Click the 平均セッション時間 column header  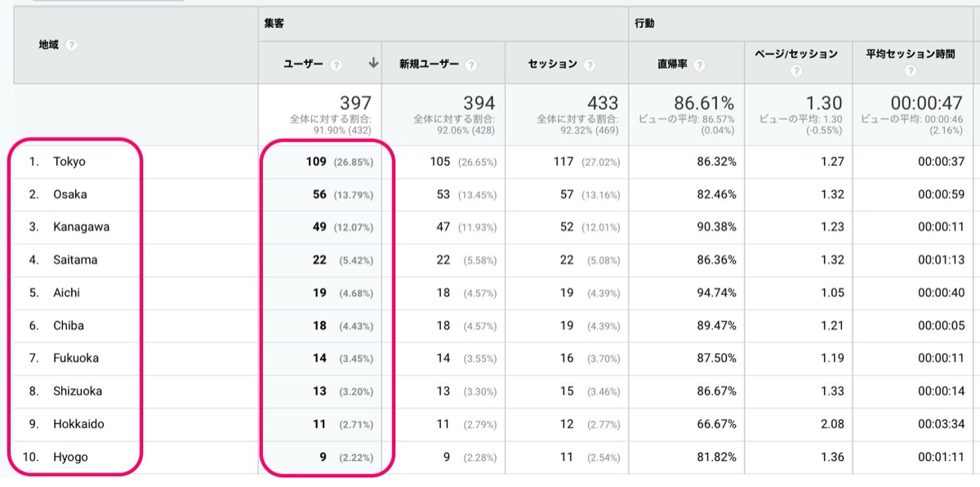(911, 54)
